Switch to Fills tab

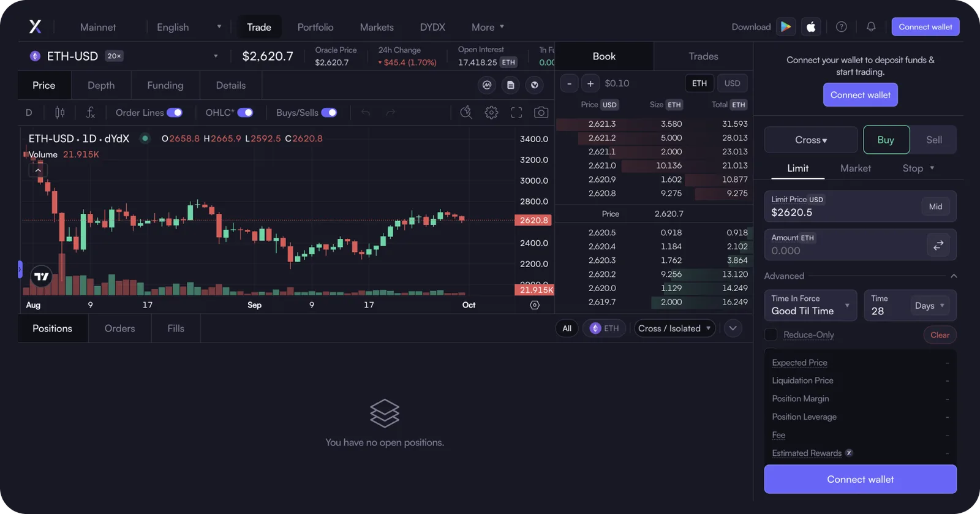[x=176, y=328]
